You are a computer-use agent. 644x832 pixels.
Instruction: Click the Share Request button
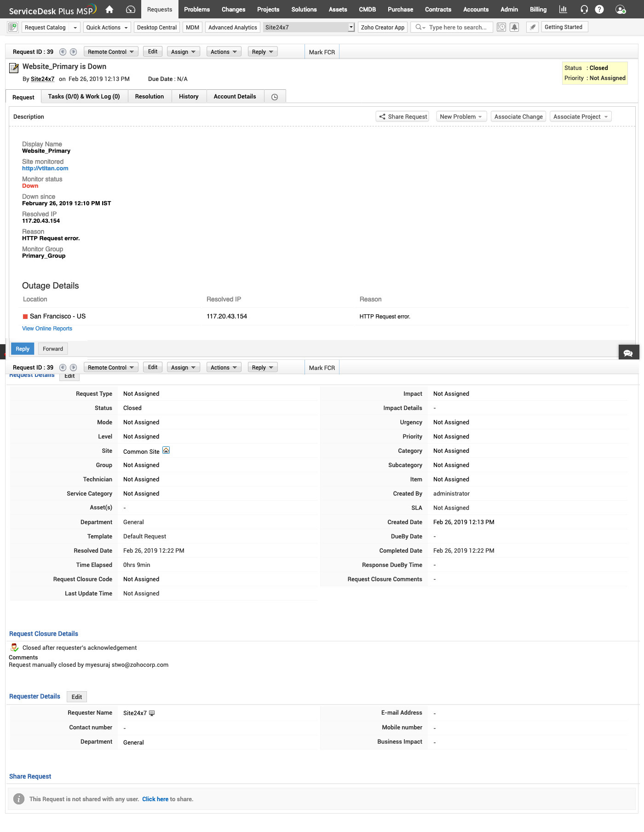(402, 116)
